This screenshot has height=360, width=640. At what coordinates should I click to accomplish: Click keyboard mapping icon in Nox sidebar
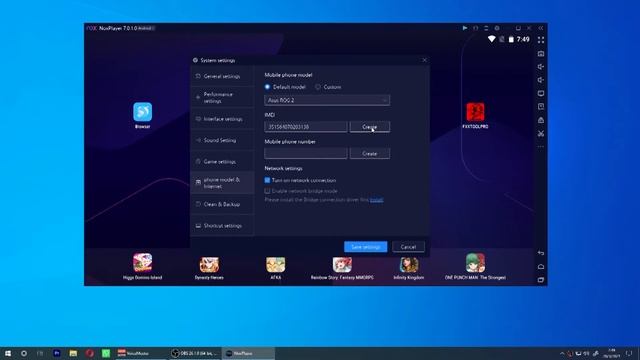tap(541, 53)
